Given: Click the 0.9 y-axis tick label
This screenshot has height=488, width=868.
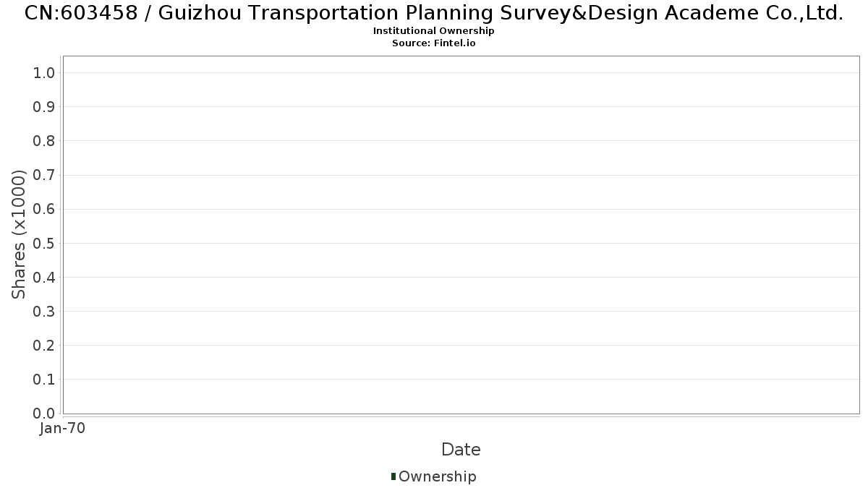Looking at the screenshot, I should pyautogui.click(x=44, y=107).
